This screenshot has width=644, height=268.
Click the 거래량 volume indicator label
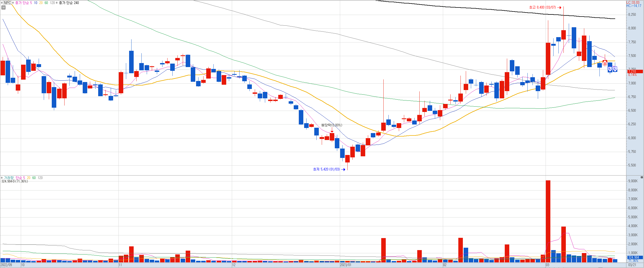tap(9, 178)
